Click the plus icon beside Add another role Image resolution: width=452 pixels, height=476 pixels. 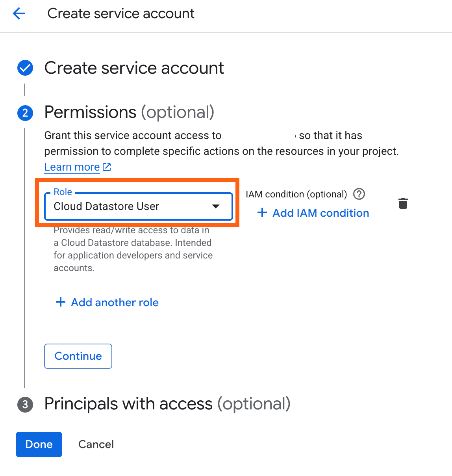pos(60,302)
